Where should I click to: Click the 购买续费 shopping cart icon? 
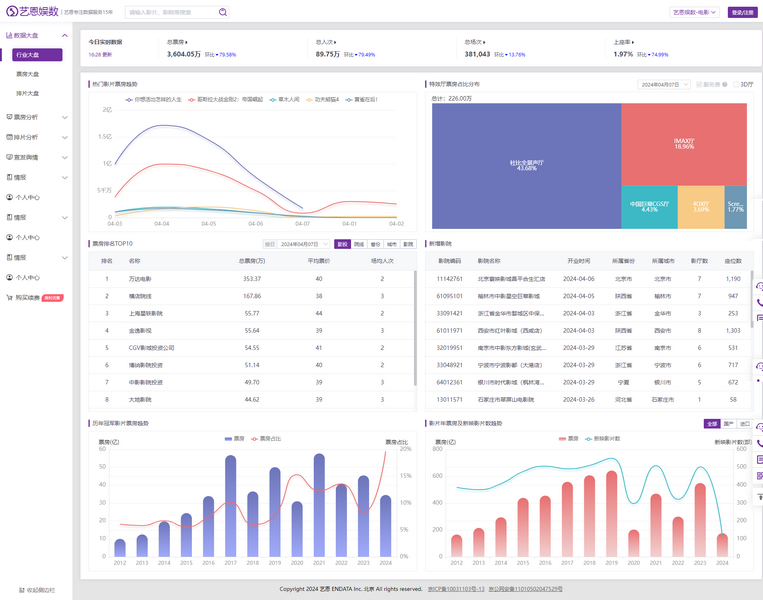(9, 297)
